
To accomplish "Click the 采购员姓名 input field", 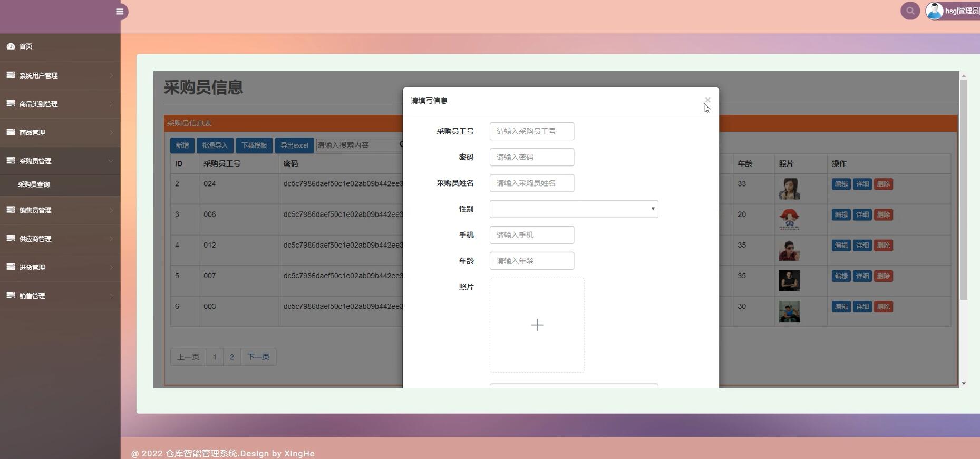I will coord(531,183).
